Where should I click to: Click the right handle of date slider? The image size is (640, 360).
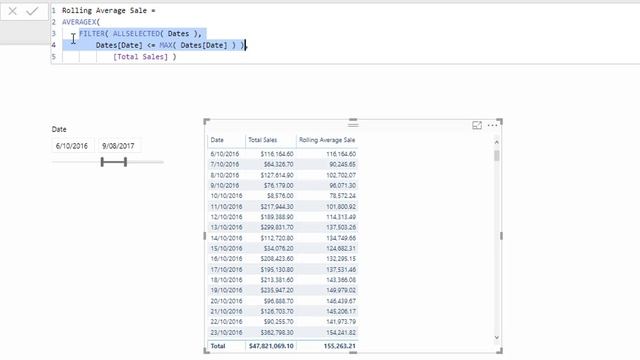pyautogui.click(x=126, y=162)
